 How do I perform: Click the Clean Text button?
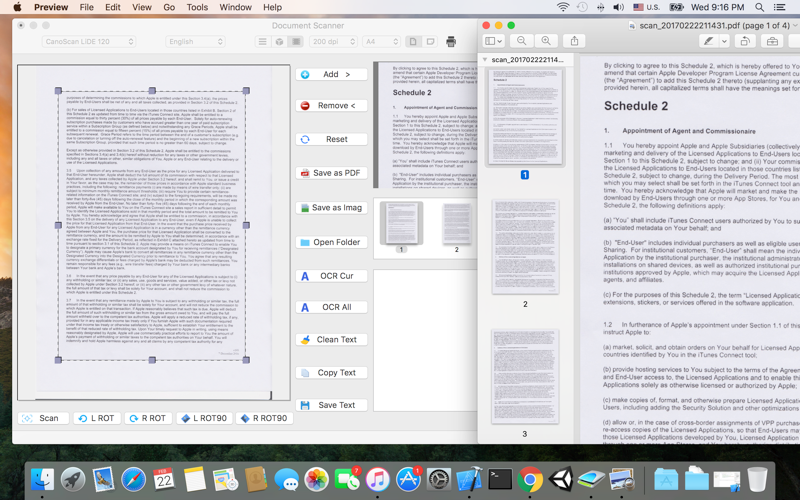pyautogui.click(x=332, y=340)
